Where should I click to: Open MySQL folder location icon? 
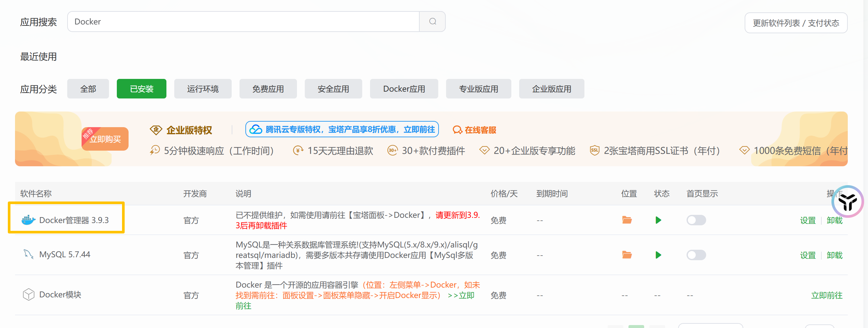tap(627, 255)
